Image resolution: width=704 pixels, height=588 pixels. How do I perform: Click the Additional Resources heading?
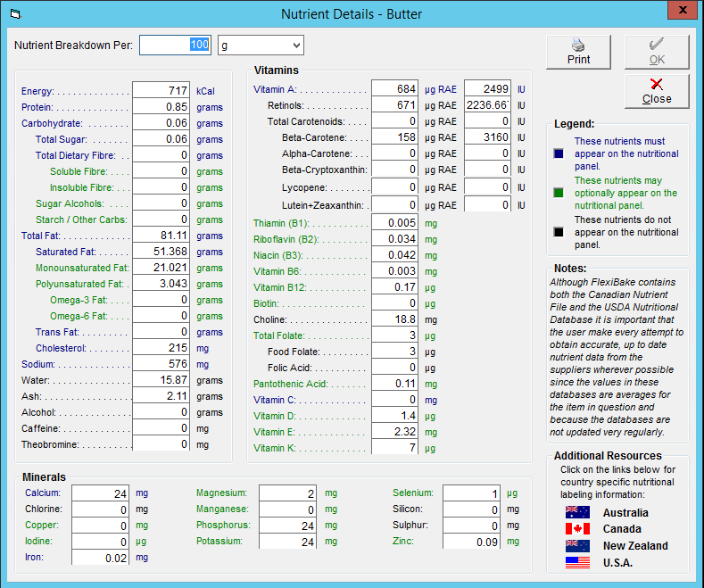(x=608, y=456)
